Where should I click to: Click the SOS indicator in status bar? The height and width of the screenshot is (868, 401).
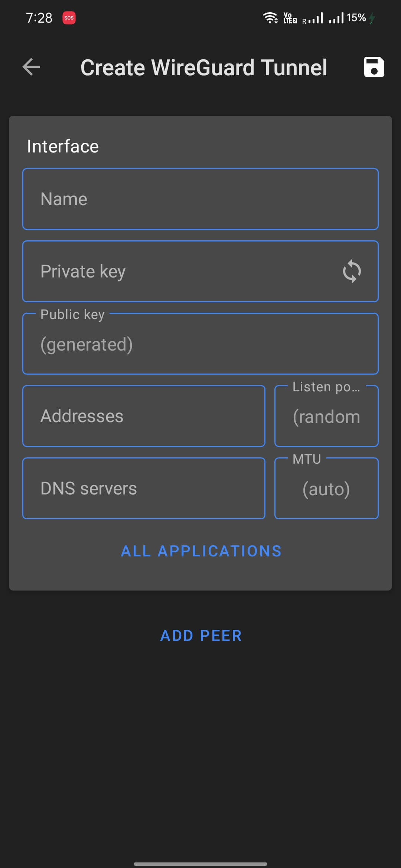(x=69, y=17)
